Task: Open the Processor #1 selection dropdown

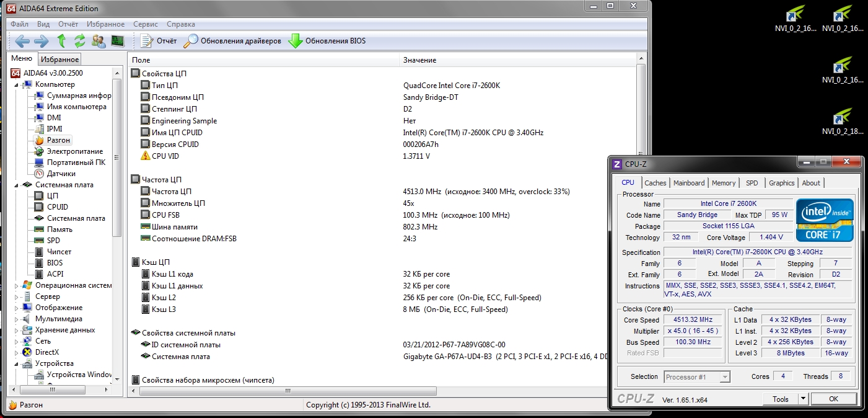Action: 697,376
